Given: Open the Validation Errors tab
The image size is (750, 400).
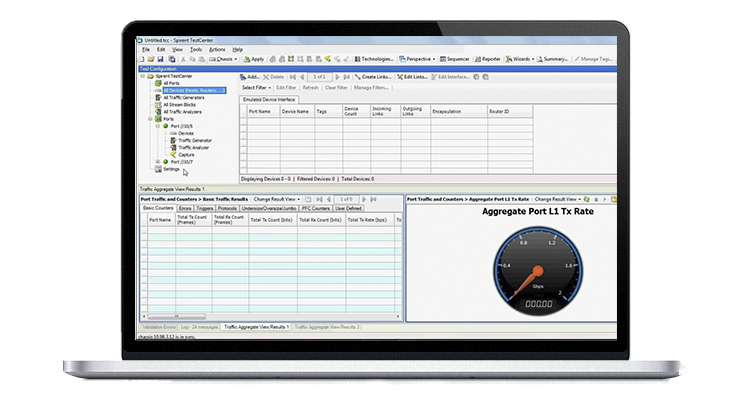Looking at the screenshot, I should (159, 327).
